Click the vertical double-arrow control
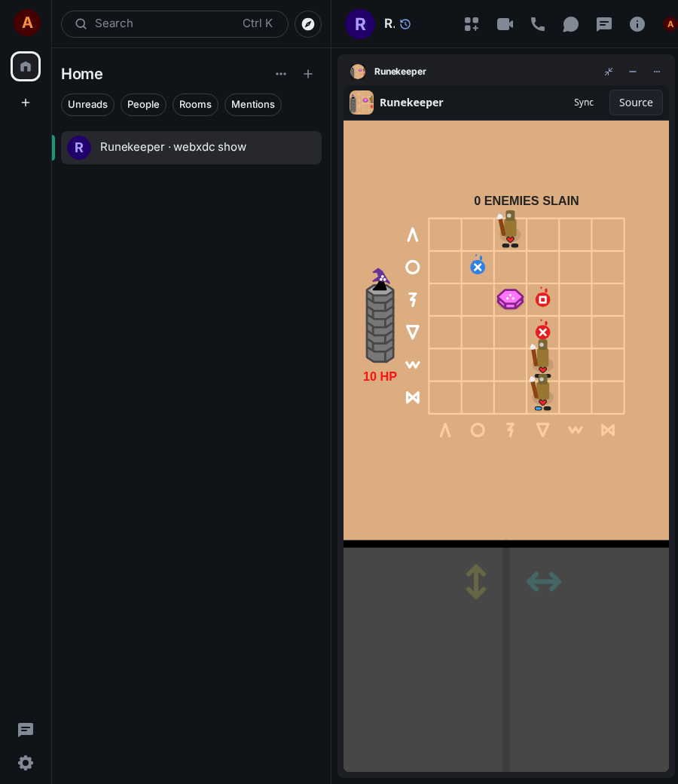 click(x=475, y=581)
